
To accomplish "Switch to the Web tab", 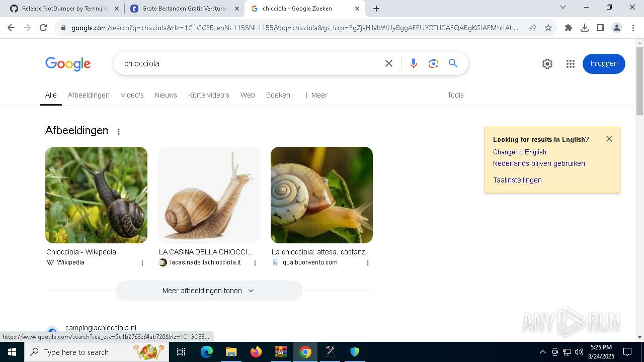I will [248, 95].
